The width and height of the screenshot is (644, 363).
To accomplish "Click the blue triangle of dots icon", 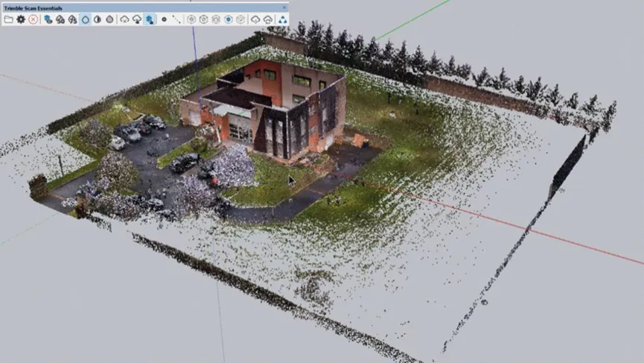I will tap(283, 19).
